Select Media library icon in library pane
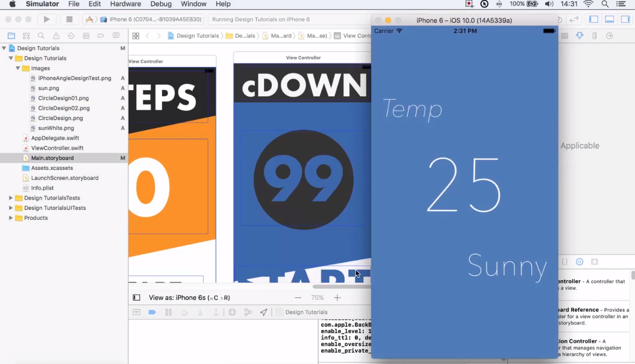This screenshot has width=635, height=364. [x=595, y=262]
